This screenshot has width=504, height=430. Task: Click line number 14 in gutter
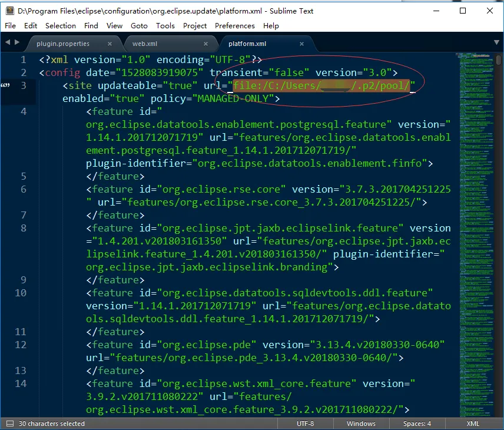click(21, 383)
